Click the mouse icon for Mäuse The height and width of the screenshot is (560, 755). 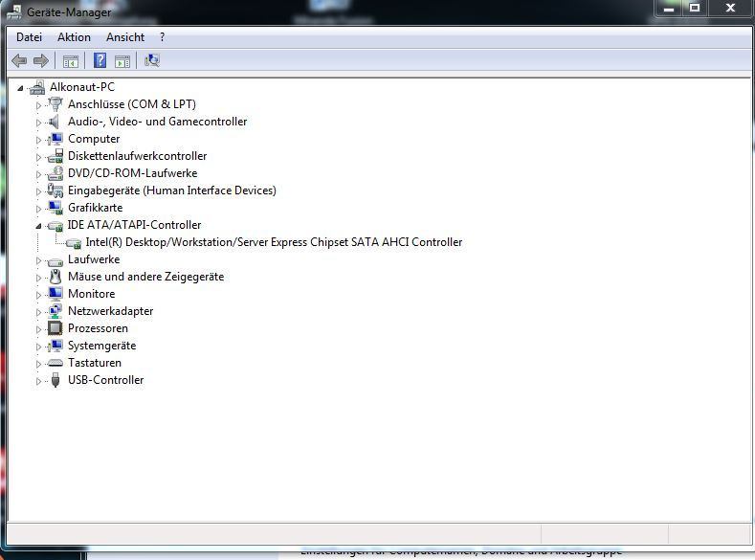56,277
